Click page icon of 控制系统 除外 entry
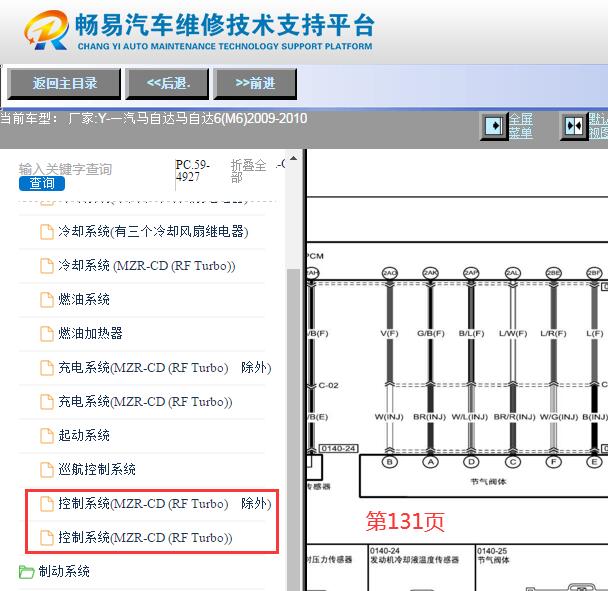Image resolution: width=608 pixels, height=591 pixels. click(47, 504)
